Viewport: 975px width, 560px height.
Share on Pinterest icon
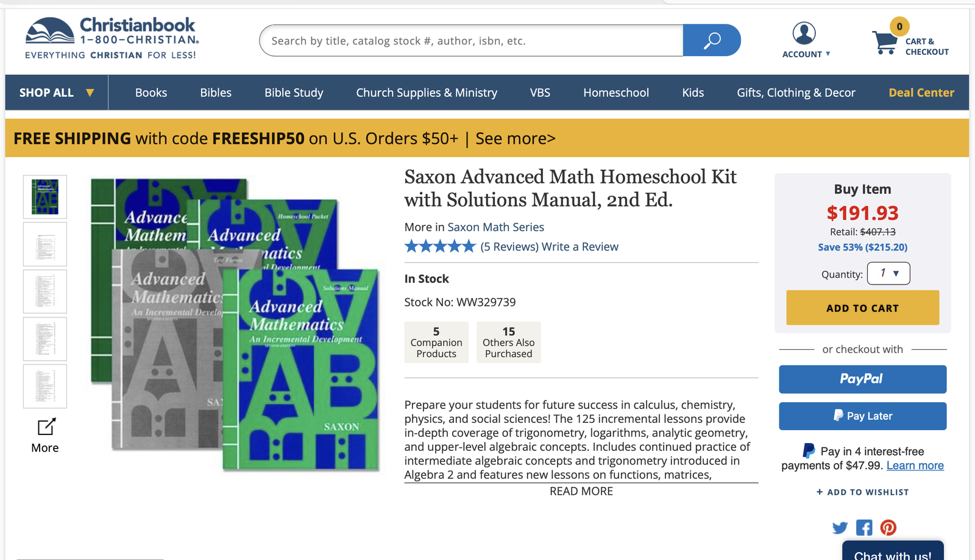(x=888, y=528)
